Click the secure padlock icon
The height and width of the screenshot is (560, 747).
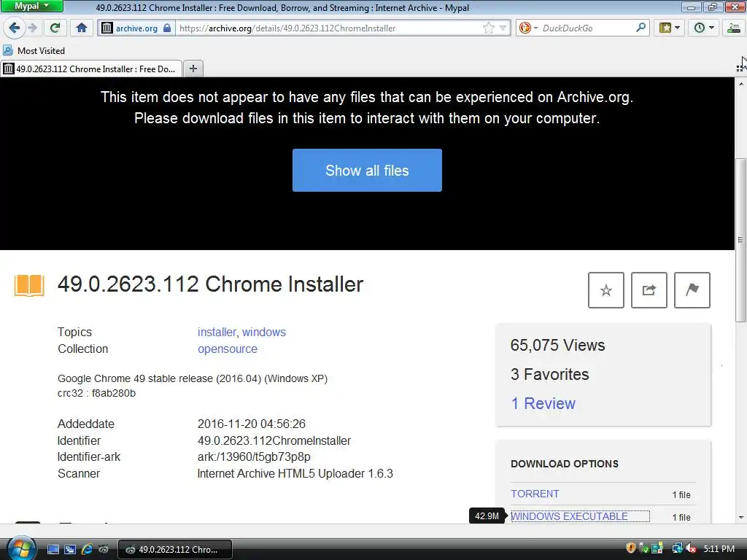pos(167,28)
